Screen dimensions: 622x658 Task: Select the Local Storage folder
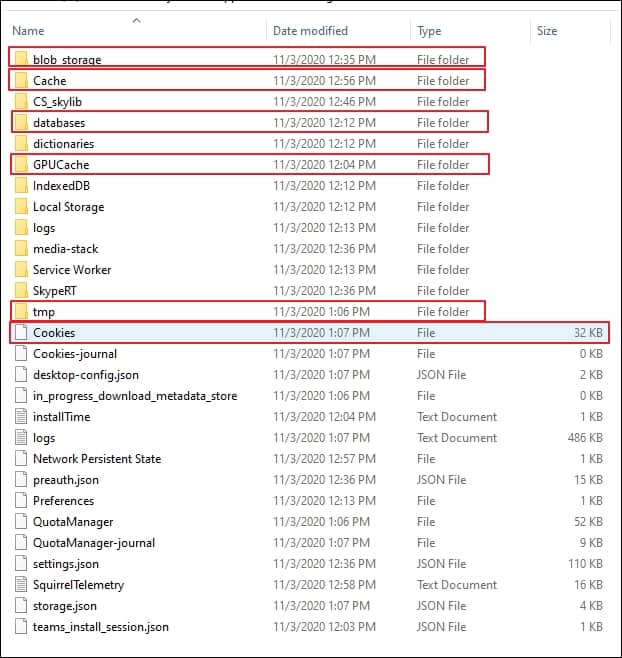[x=68, y=207]
